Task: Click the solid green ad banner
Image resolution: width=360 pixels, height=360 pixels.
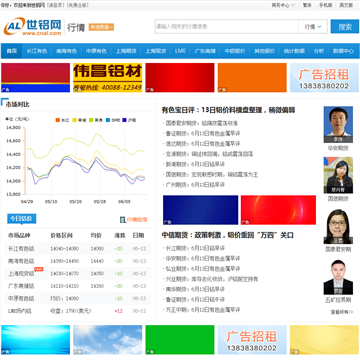Action: (x=180, y=340)
